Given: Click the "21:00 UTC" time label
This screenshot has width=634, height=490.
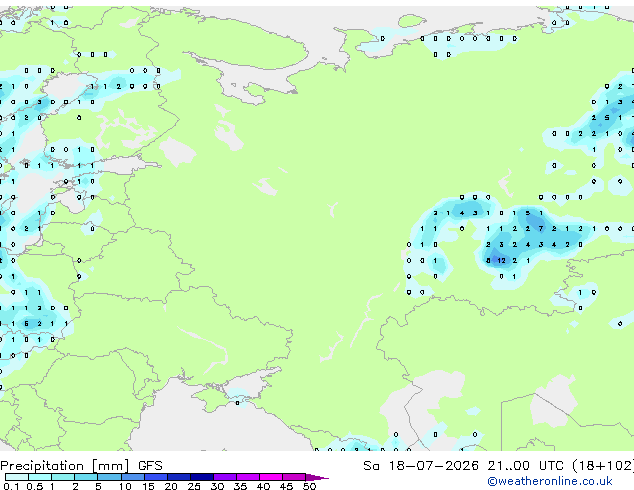Looking at the screenshot, I should pyautogui.click(x=525, y=466).
